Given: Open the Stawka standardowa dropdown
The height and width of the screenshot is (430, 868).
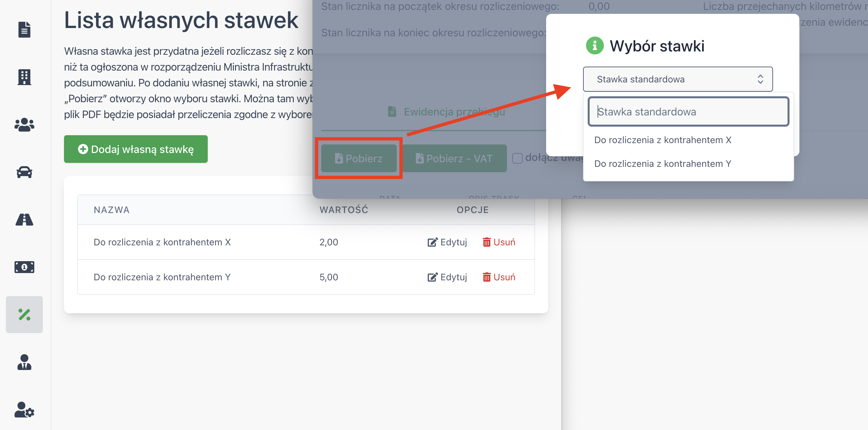Looking at the screenshot, I should click(x=678, y=79).
